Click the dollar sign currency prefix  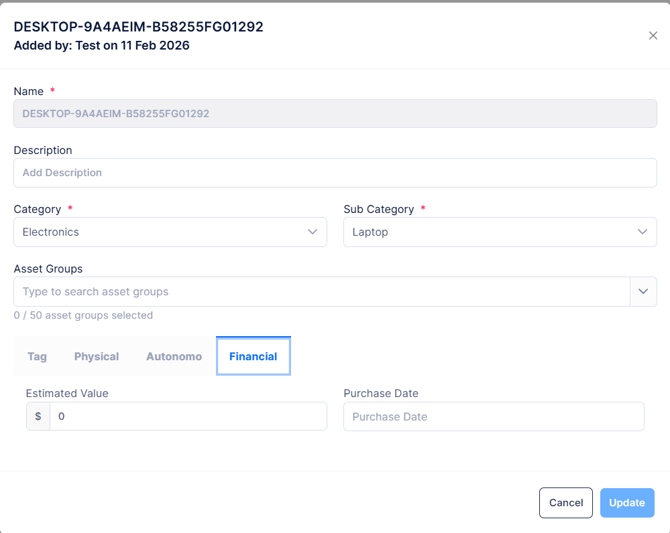(x=38, y=416)
